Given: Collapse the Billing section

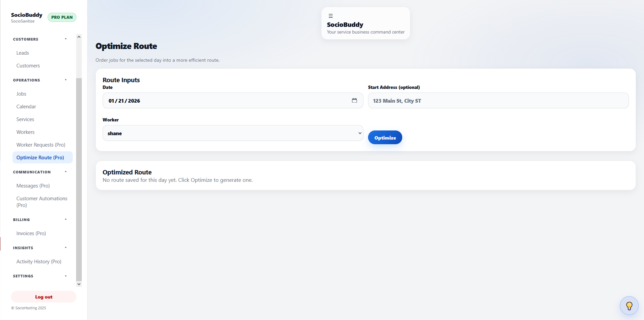Looking at the screenshot, I should click(66, 219).
